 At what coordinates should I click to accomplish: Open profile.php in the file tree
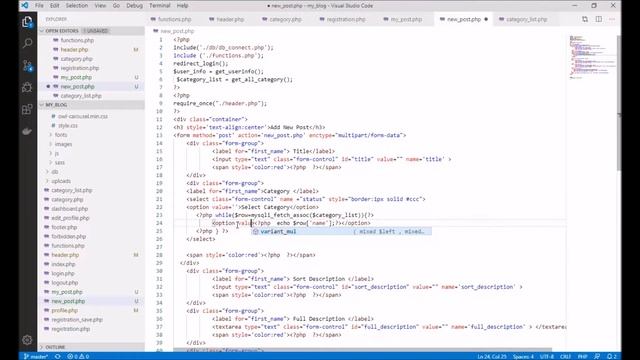pyautogui.click(x=64, y=310)
